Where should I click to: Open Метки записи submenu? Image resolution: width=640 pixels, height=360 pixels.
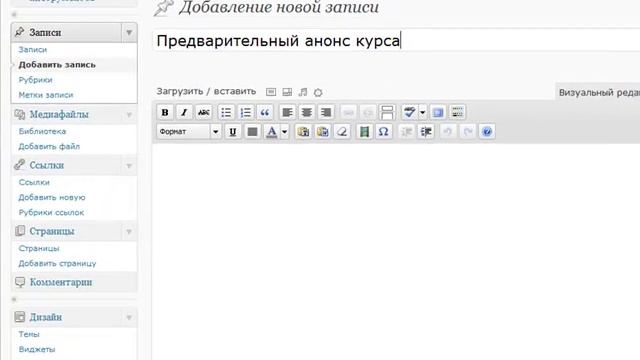tap(46, 95)
